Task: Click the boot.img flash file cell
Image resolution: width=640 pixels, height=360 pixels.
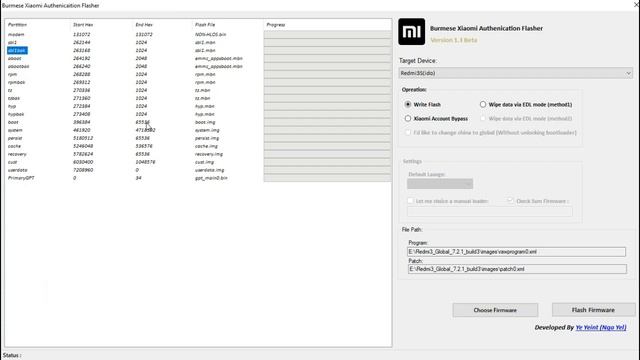Action: (205, 122)
